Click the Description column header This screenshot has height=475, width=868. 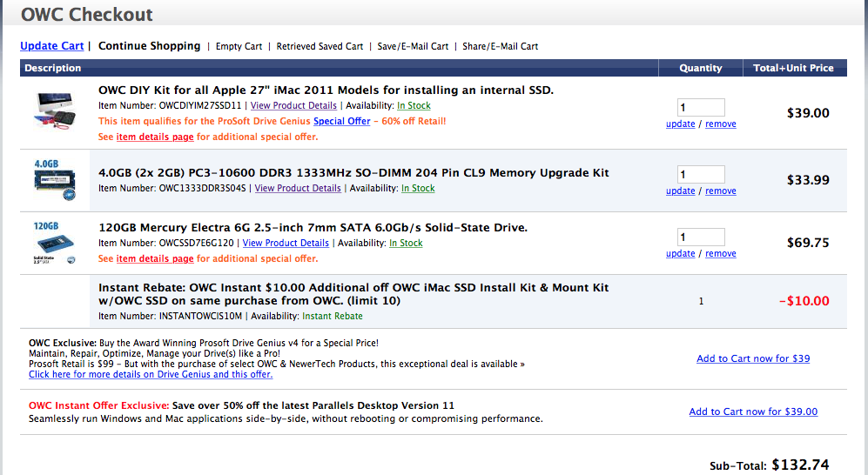coord(52,68)
